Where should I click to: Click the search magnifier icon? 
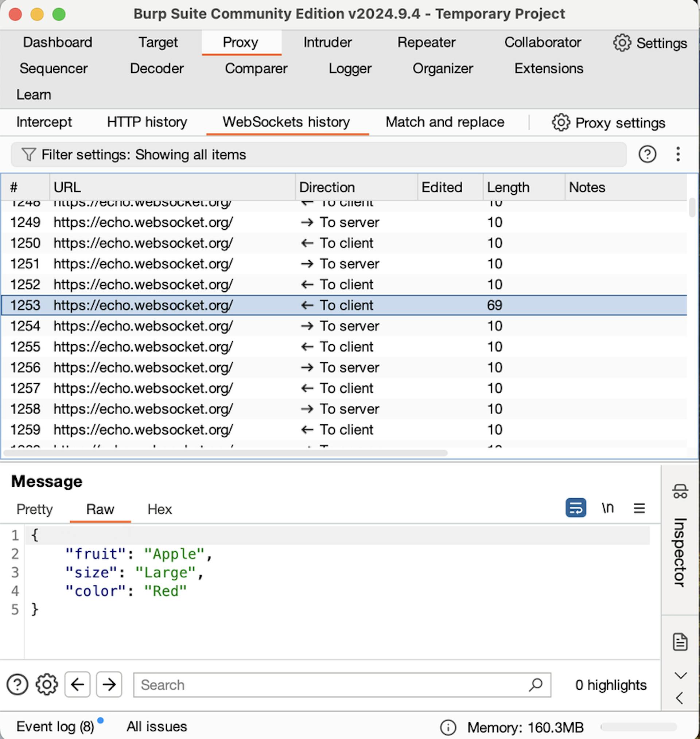click(x=536, y=685)
